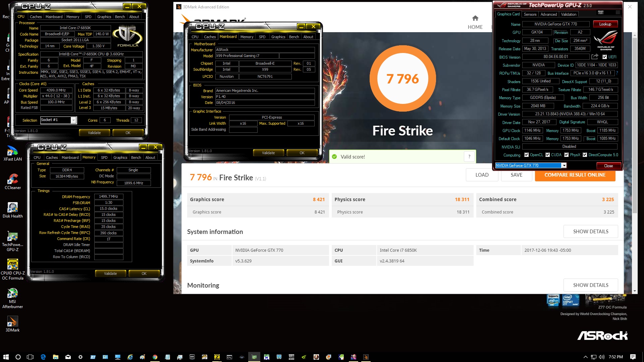Open Windows Start menu
644x362 pixels.
6,357
